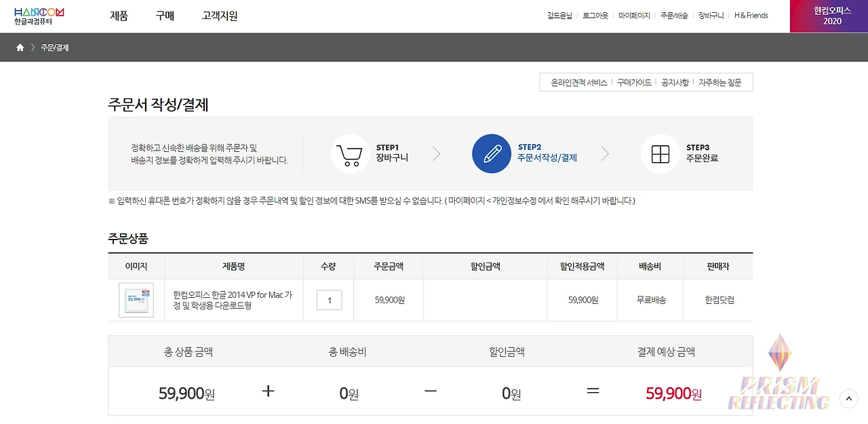Click the 제품명 column header

[x=233, y=267]
